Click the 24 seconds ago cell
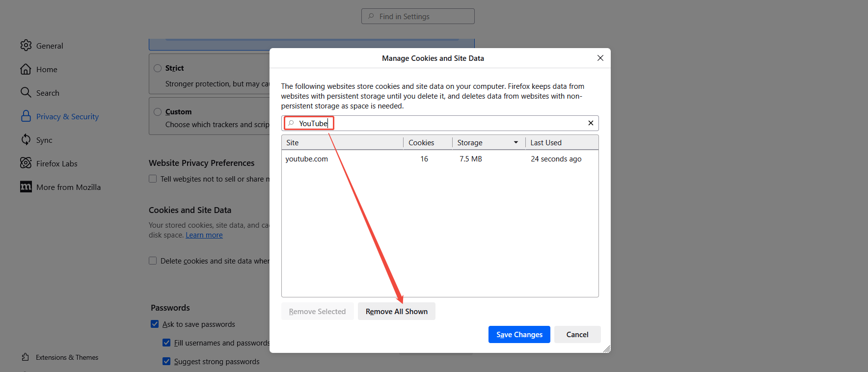The image size is (868, 372). pyautogui.click(x=556, y=159)
